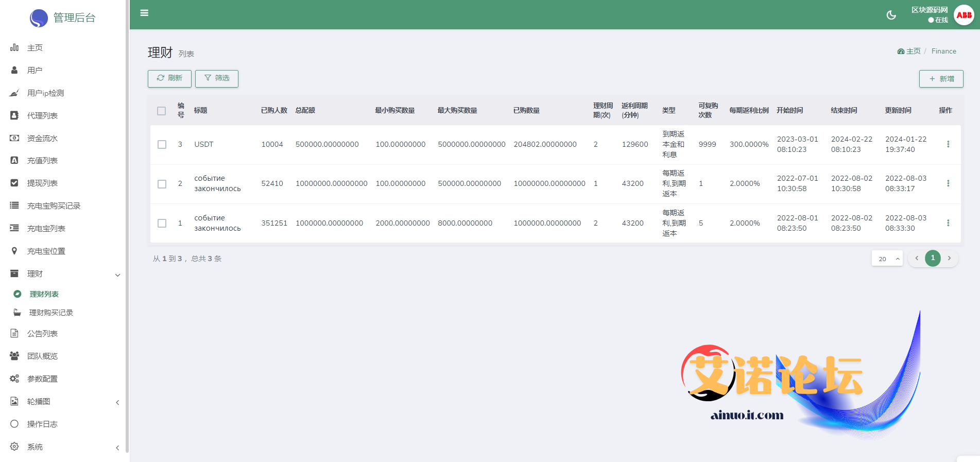This screenshot has height=462, width=980.
Task: Open actions menu for row number 2
Action: tap(948, 183)
